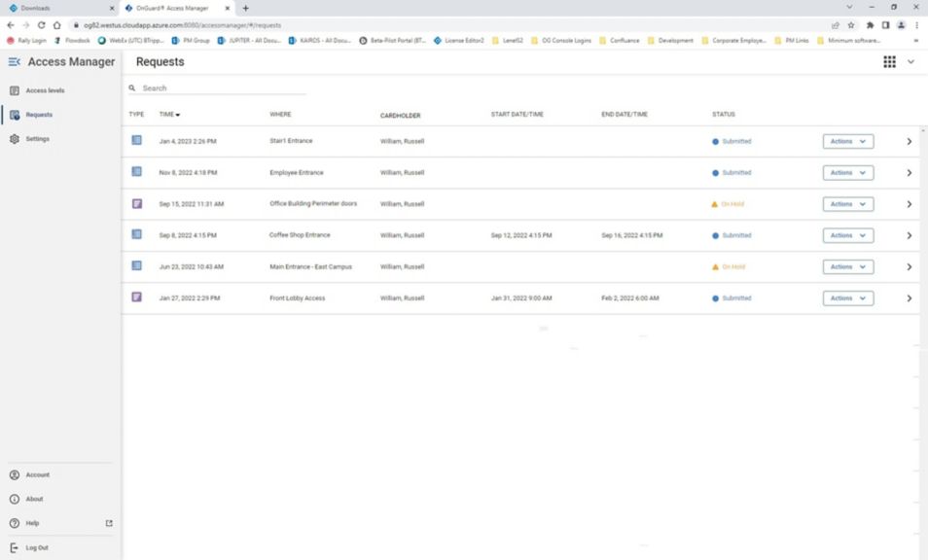Select the Access levels sidebar icon
Image resolution: width=928 pixels, height=560 pixels.
[14, 90]
